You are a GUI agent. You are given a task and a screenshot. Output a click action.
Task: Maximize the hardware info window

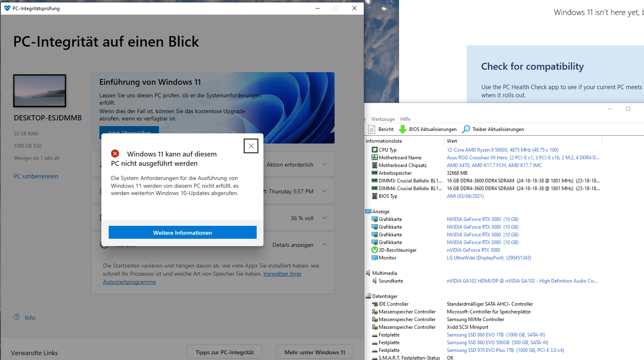(x=628, y=109)
